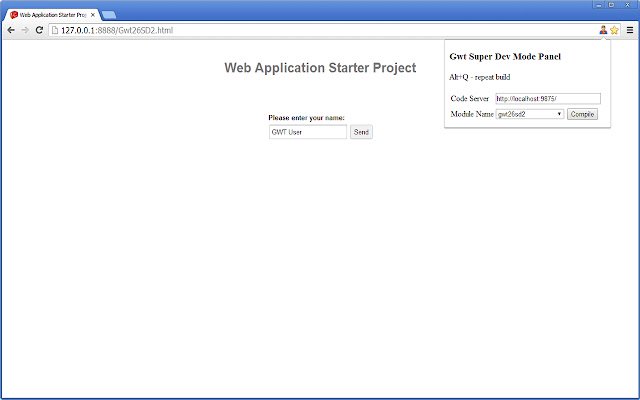Click the name field containing GWT User
Image resolution: width=640 pixels, height=400 pixels.
point(308,132)
